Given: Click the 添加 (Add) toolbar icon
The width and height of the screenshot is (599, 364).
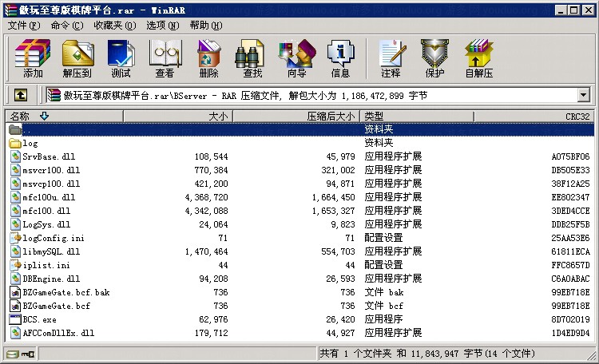Looking at the screenshot, I should pos(33,58).
